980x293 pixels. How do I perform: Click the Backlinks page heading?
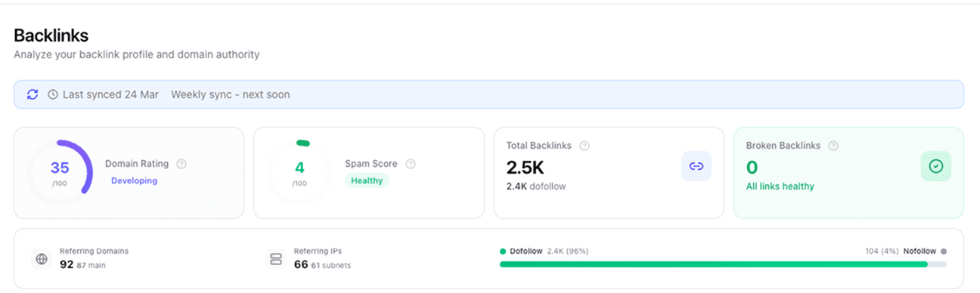click(x=51, y=35)
